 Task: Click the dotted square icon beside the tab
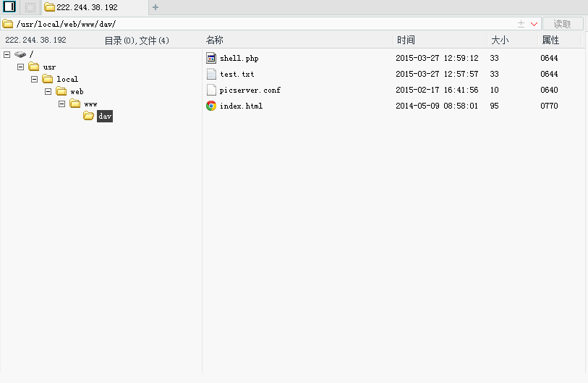tap(30, 7)
